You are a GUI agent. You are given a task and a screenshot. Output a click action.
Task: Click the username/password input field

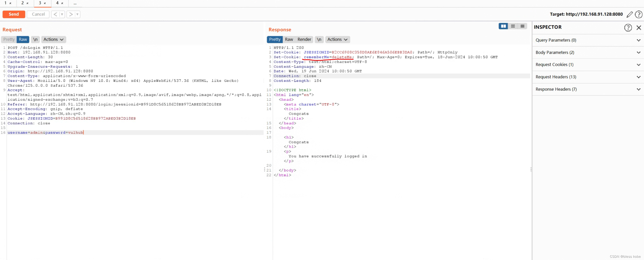pos(45,132)
